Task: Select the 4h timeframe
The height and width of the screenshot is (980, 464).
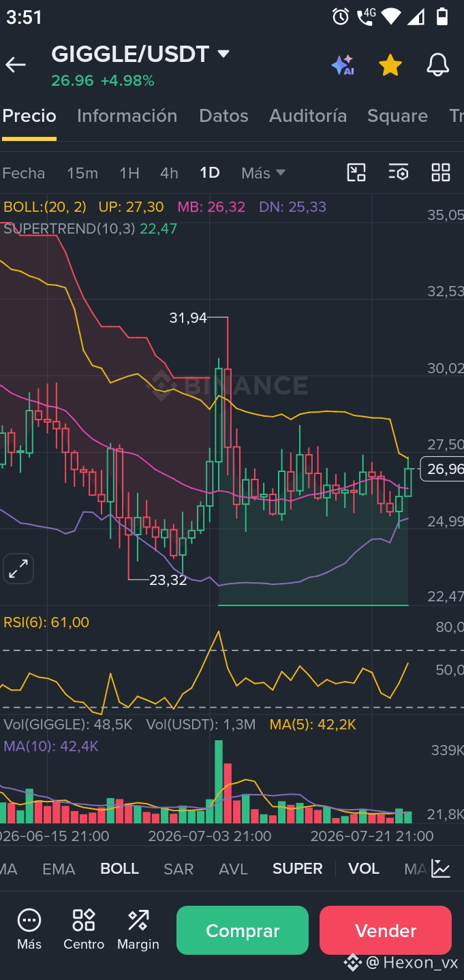Action: 169,173
